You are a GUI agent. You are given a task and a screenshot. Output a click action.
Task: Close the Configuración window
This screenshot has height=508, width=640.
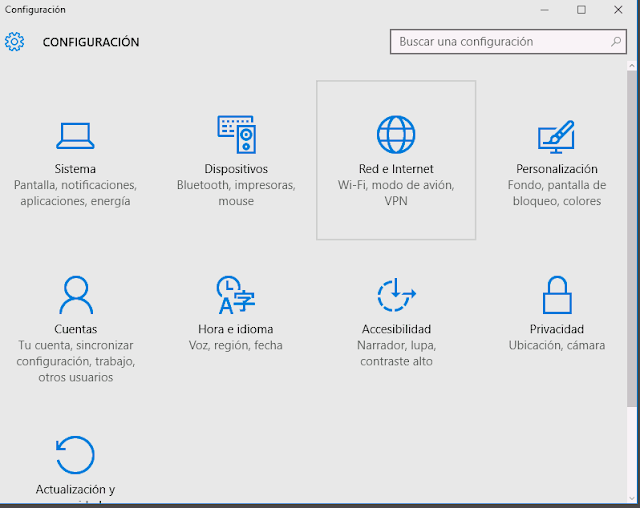(x=618, y=10)
